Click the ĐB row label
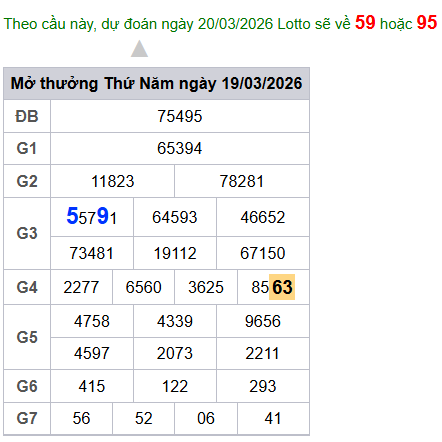This screenshot has height=442, width=442. 27,117
